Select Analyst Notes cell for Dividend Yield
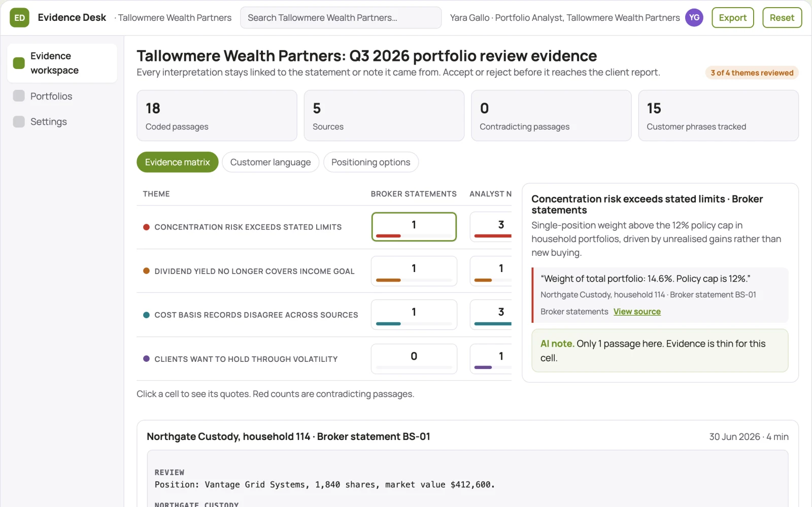Image resolution: width=812 pixels, height=507 pixels. click(491, 271)
